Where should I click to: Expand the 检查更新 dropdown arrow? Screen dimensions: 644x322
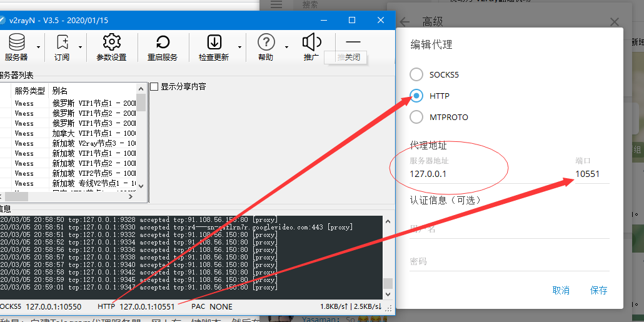pyautogui.click(x=239, y=48)
